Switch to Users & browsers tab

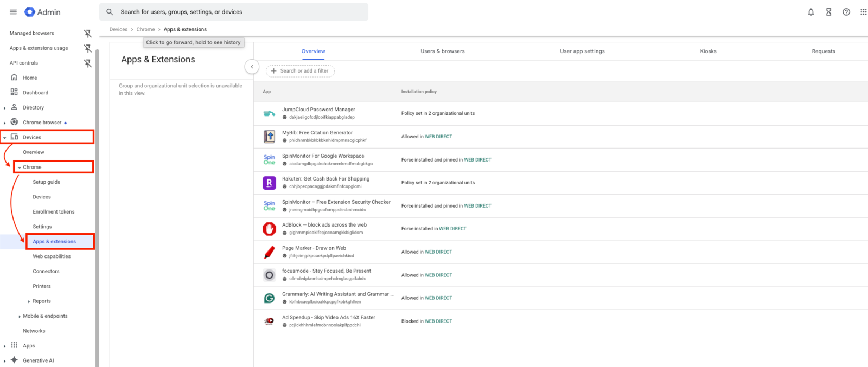point(443,51)
